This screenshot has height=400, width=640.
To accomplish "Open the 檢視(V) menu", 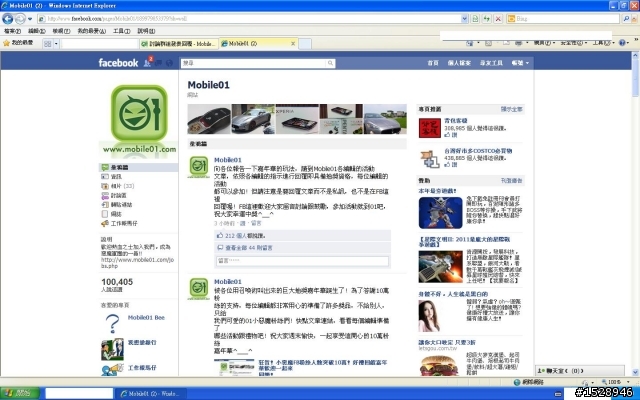I will coord(61,31).
